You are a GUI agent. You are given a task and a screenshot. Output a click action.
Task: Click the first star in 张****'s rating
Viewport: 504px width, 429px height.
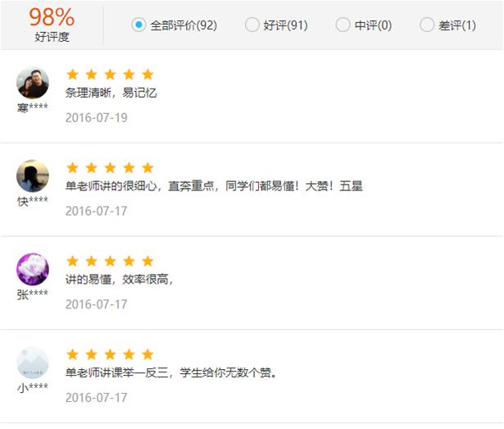click(72, 261)
